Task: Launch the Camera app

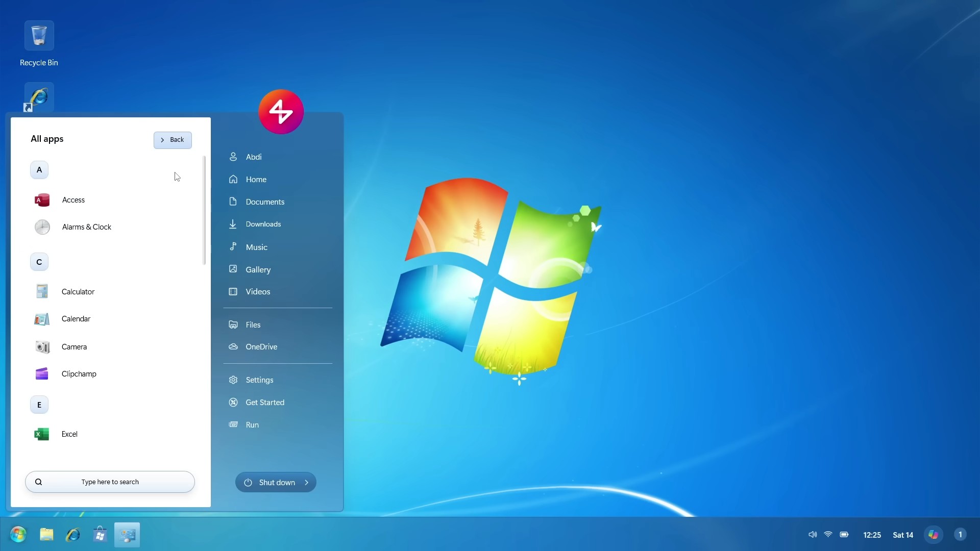Action: pos(74,347)
